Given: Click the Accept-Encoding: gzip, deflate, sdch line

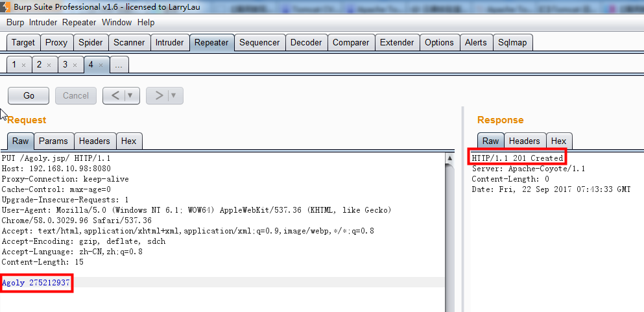Looking at the screenshot, I should tap(84, 241).
